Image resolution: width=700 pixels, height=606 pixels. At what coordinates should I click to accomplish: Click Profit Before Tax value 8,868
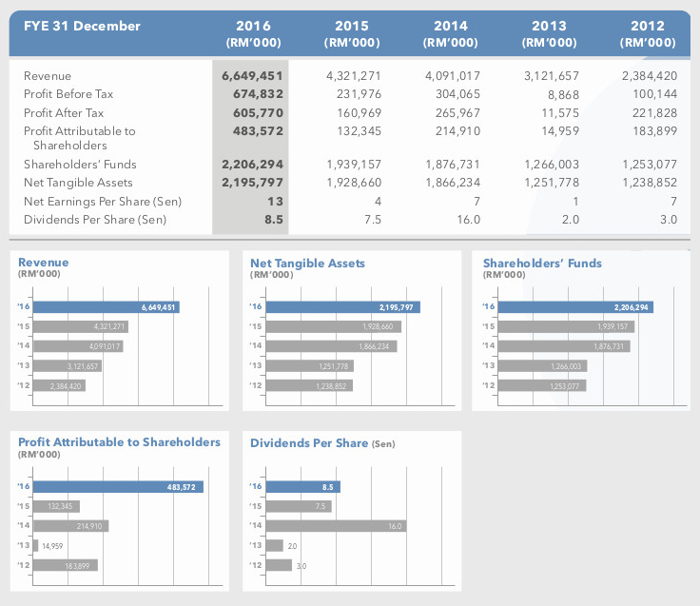click(563, 95)
